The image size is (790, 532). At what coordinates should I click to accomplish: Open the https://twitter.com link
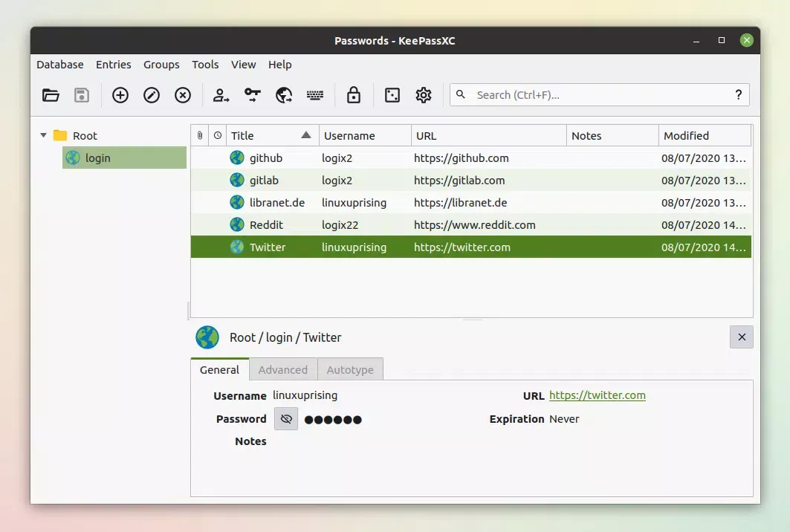[598, 395]
